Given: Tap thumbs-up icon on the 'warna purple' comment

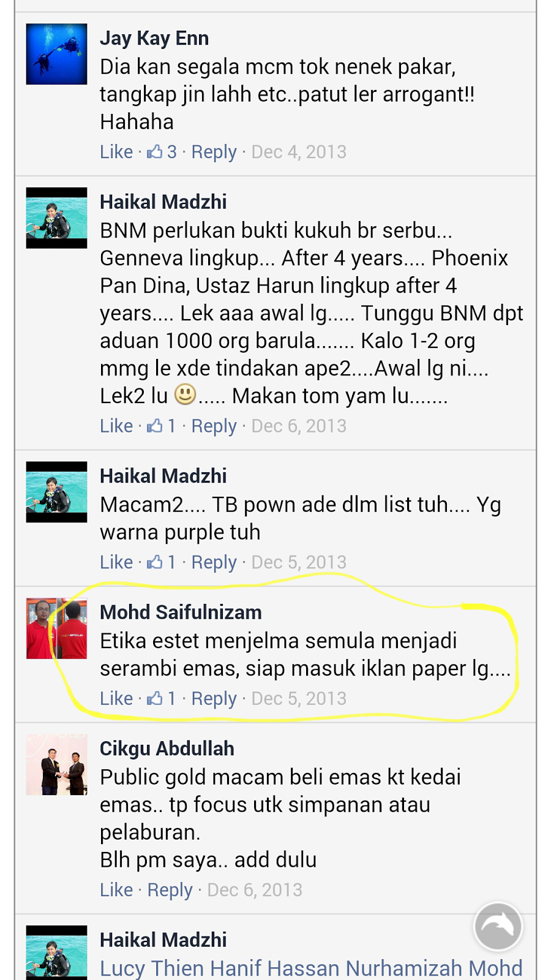Looking at the screenshot, I should (x=154, y=562).
